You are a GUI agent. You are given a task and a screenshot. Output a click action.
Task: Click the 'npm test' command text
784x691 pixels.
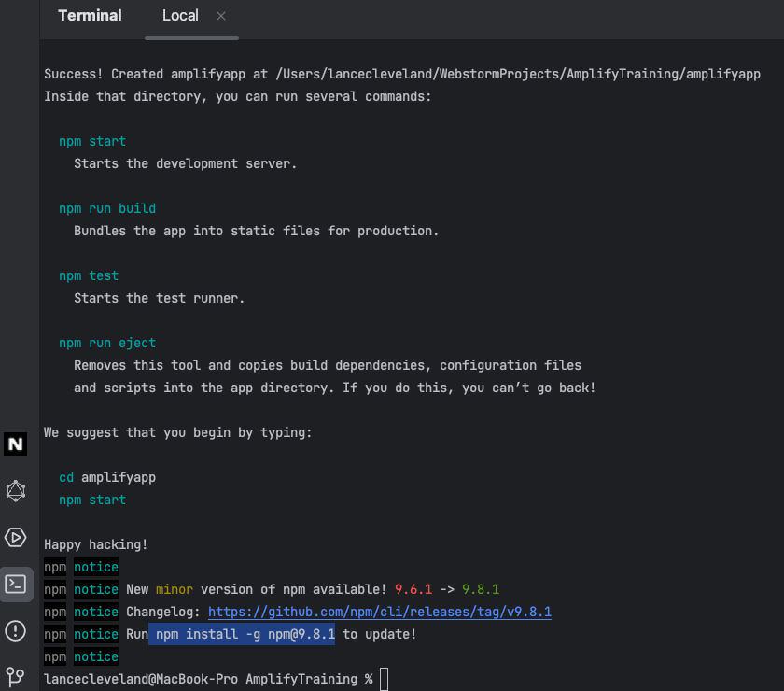coord(89,275)
